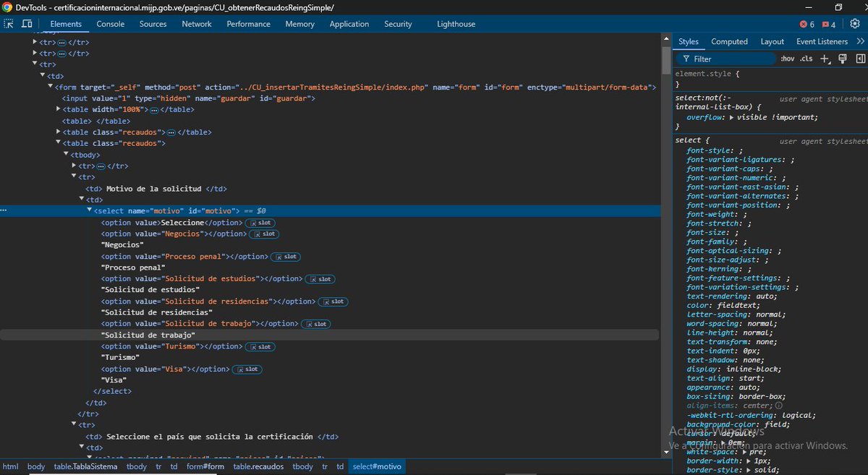Viewport: 868px width, 475px height.
Task: Show more Styles pane tabs chevron
Action: pyautogui.click(x=860, y=41)
